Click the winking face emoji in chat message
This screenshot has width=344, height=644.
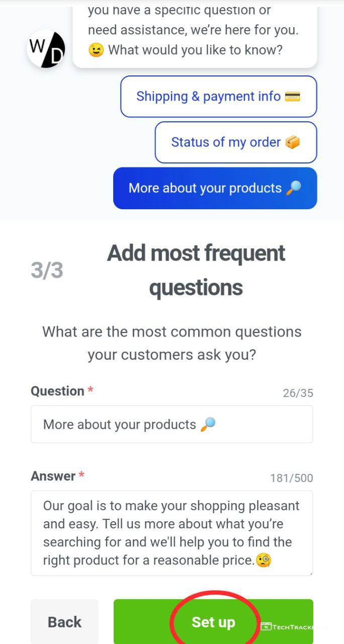point(96,50)
